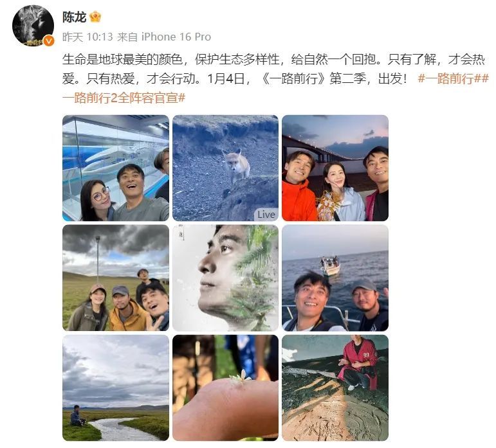
Task: Open the bridge sunset group selfie
Action: tap(335, 168)
